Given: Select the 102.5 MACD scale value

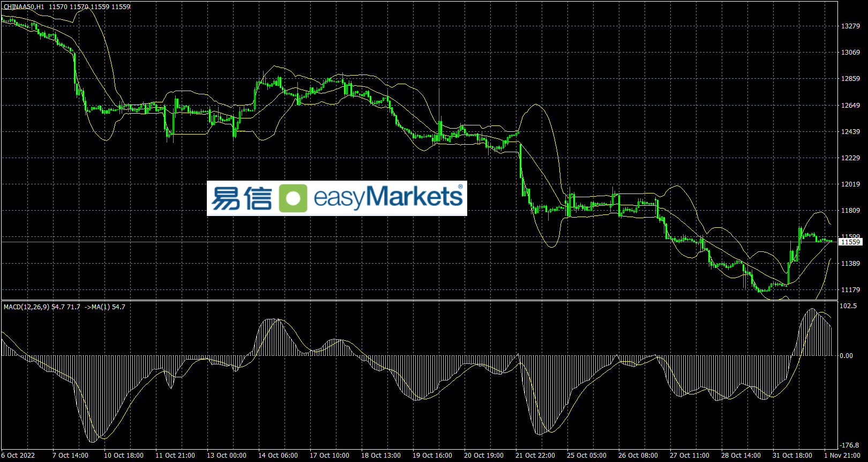Looking at the screenshot, I should pos(848,306).
